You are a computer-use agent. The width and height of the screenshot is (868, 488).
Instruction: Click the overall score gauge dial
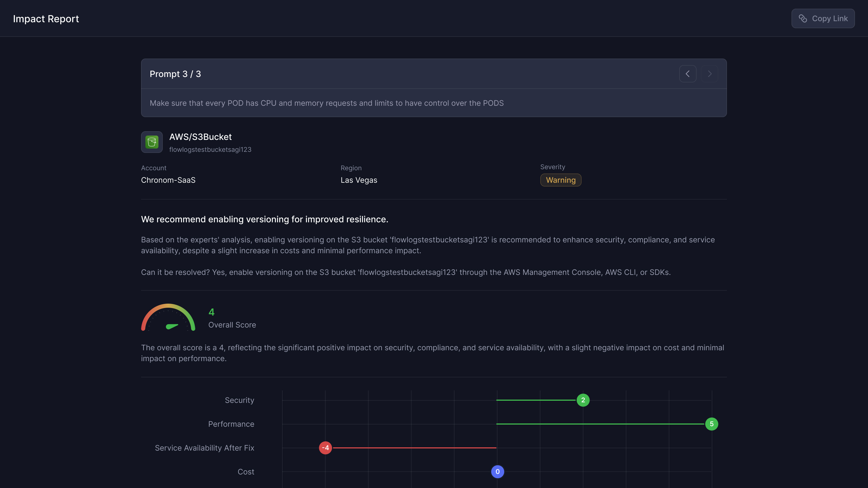[x=168, y=317]
